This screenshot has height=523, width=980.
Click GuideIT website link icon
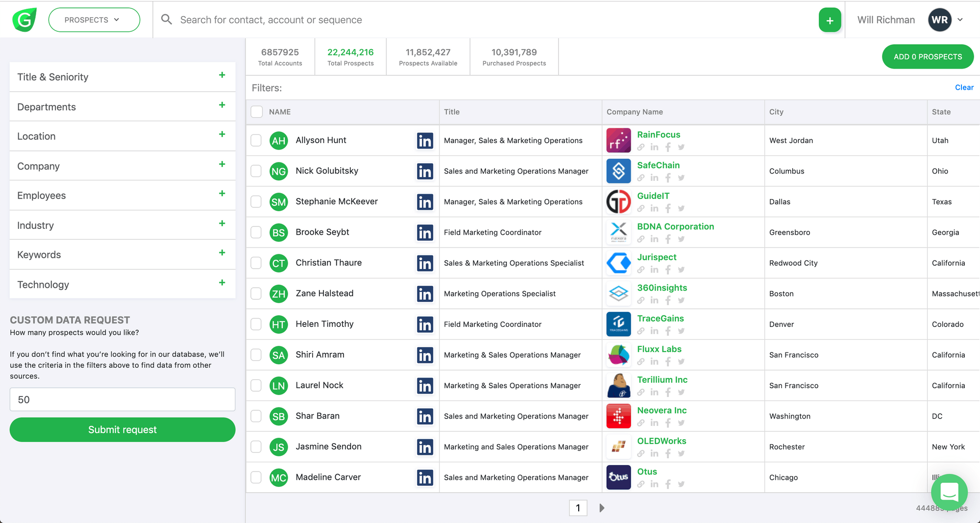tap(641, 208)
